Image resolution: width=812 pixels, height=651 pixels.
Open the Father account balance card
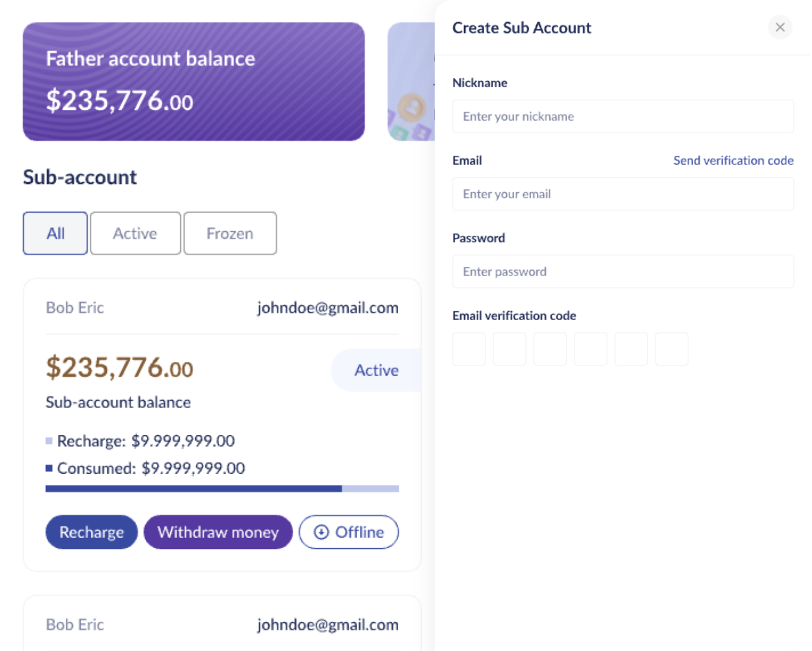[x=193, y=82]
